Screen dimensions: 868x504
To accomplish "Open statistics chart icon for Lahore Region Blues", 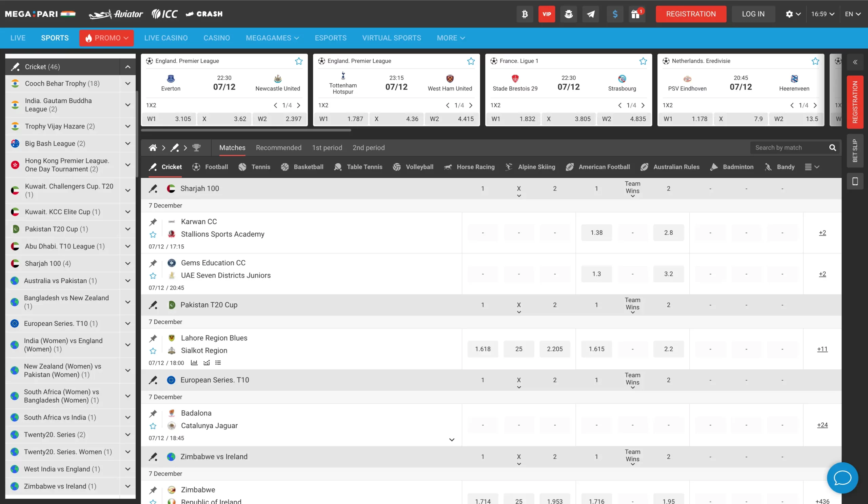I will click(x=194, y=363).
